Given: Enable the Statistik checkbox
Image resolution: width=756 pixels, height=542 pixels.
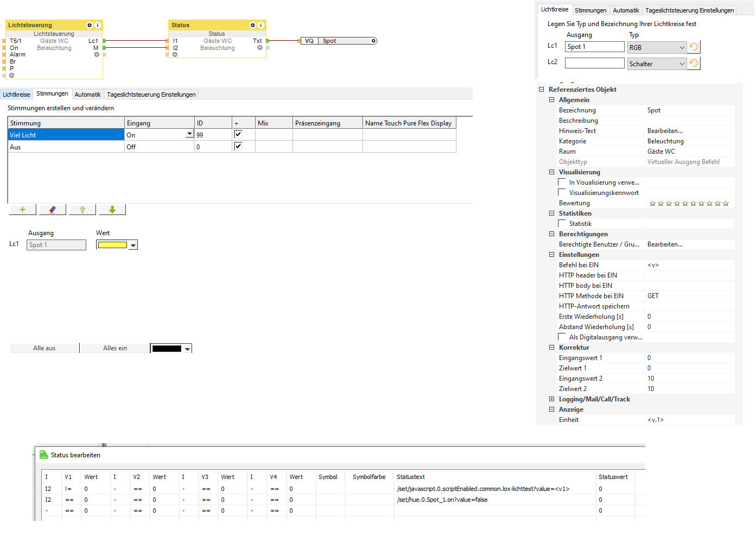Looking at the screenshot, I should point(562,223).
